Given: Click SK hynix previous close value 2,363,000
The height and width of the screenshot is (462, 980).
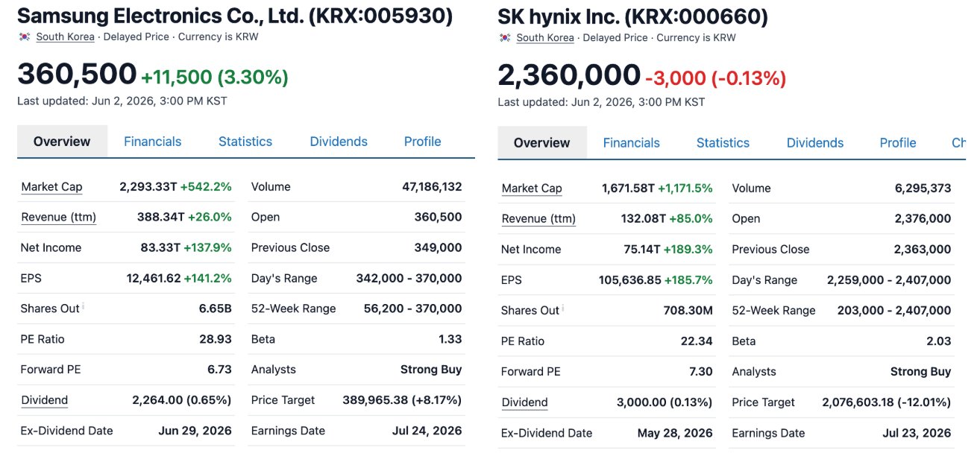Looking at the screenshot, I should click(923, 250).
